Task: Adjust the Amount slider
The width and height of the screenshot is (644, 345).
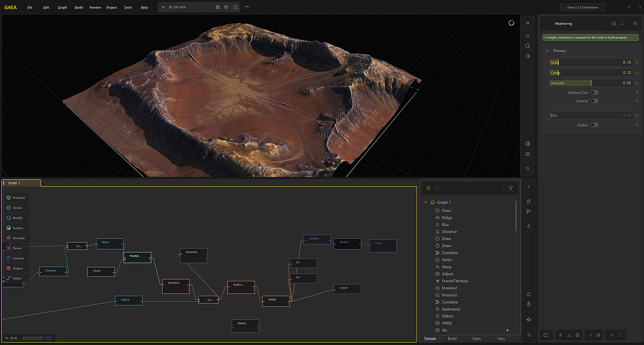Action: 591,83
